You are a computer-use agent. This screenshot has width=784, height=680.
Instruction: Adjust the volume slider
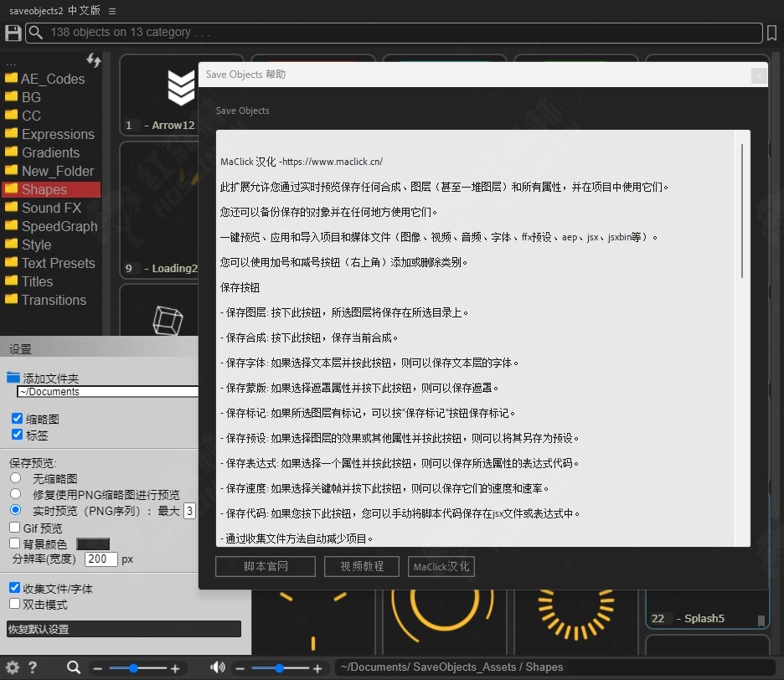(280, 668)
